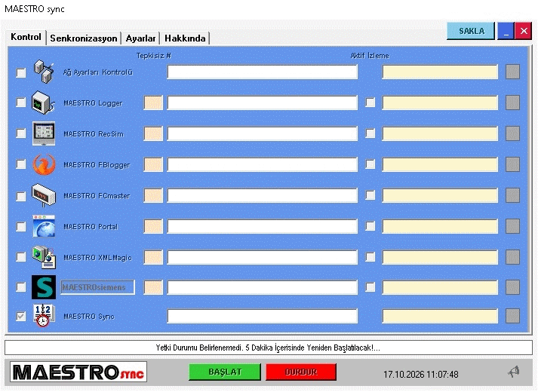The height and width of the screenshot is (392, 538).
Task: Click the Tepkisiz counter box for MAESTRO Logger
Action: pyautogui.click(x=153, y=103)
